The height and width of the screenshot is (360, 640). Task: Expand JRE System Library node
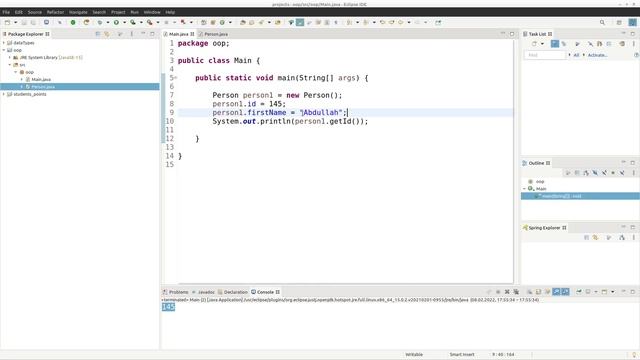(x=10, y=58)
